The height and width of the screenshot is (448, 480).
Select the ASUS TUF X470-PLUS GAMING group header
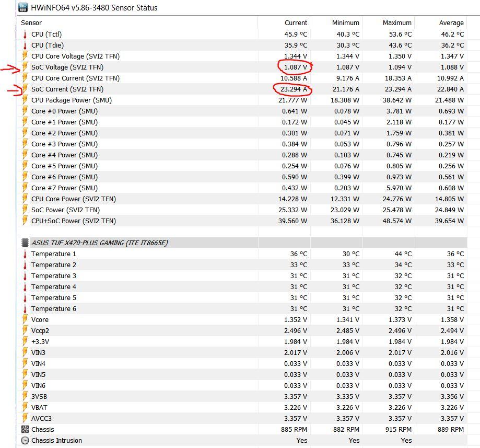pyautogui.click(x=99, y=243)
